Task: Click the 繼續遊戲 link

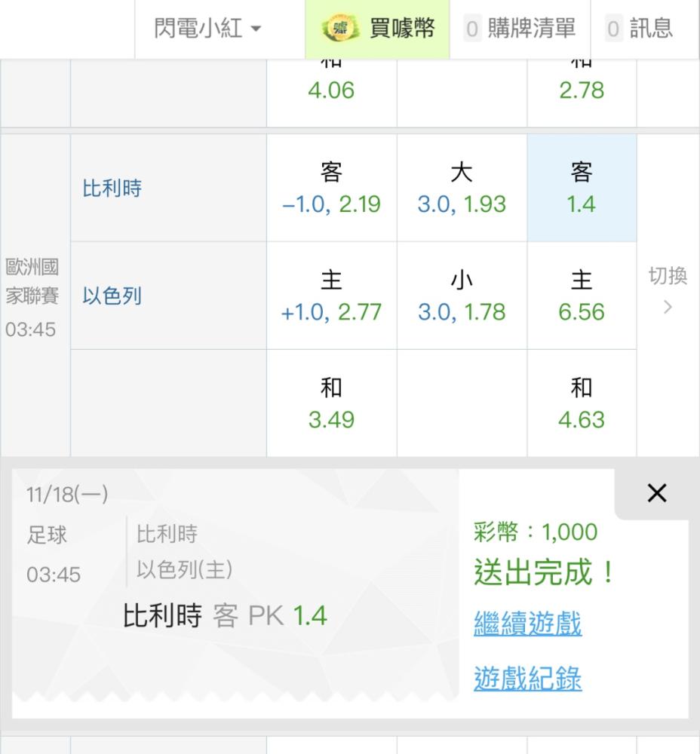Action: 528,624
